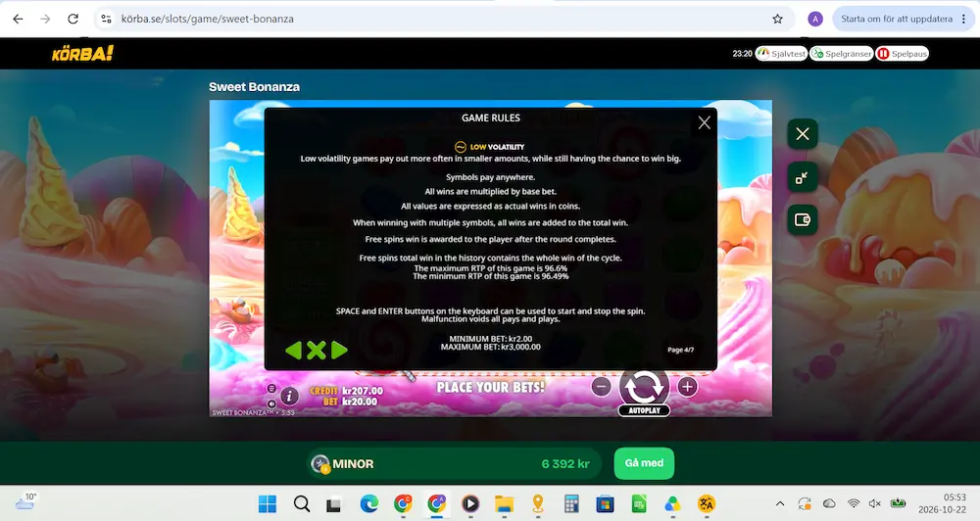Open Spelgränser settings
This screenshot has height=521, width=980.
click(x=841, y=54)
